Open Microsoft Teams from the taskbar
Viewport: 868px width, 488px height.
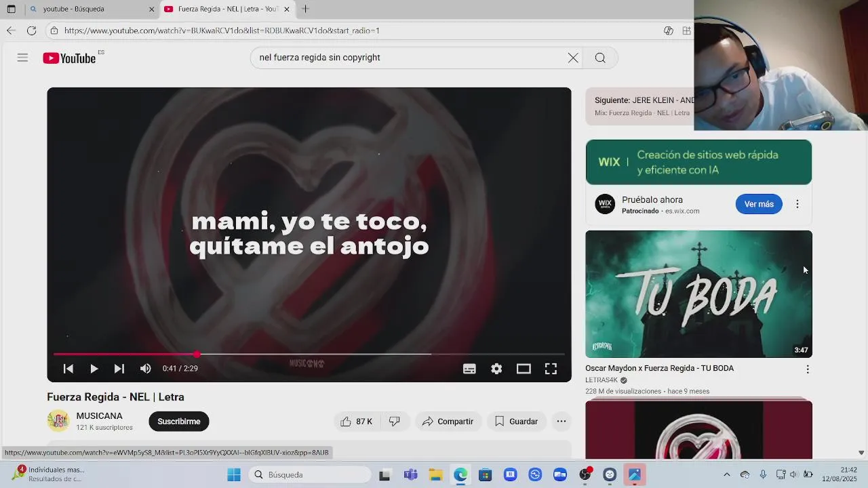(x=410, y=474)
